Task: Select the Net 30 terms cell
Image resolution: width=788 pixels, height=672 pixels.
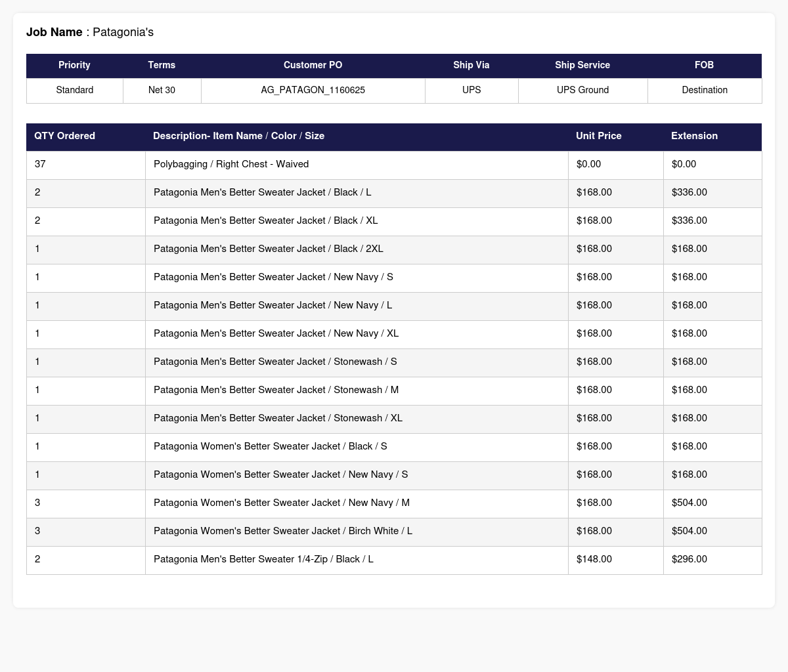Action: (x=162, y=91)
